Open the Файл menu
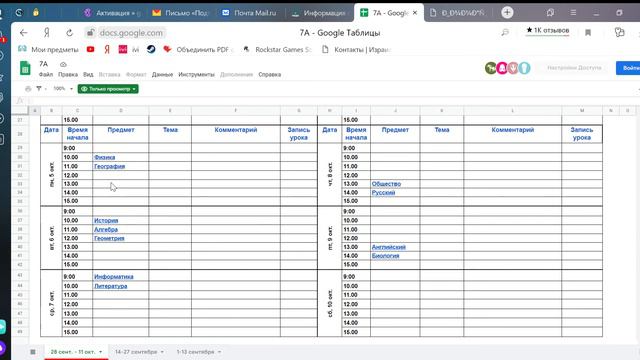This screenshot has width=640, height=360. [x=46, y=75]
